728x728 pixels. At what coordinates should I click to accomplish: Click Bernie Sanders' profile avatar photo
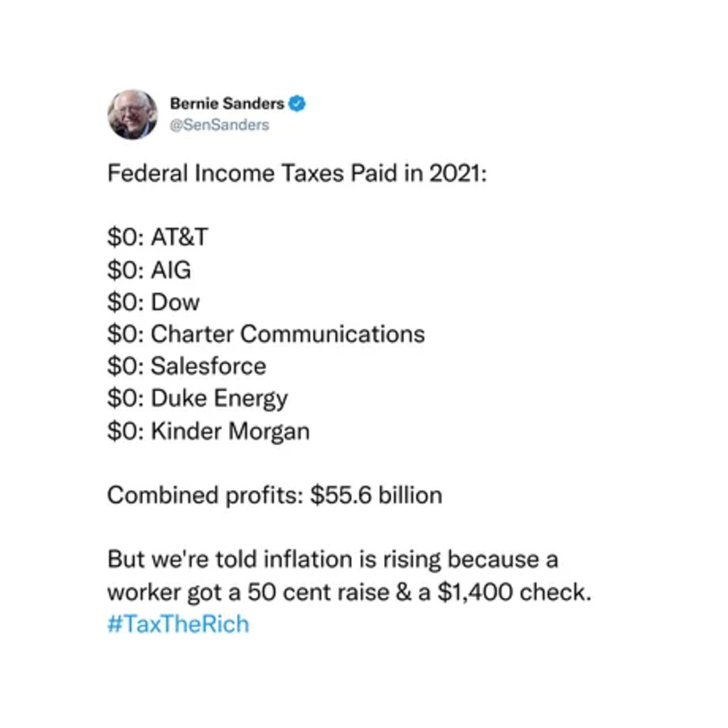click(x=133, y=114)
